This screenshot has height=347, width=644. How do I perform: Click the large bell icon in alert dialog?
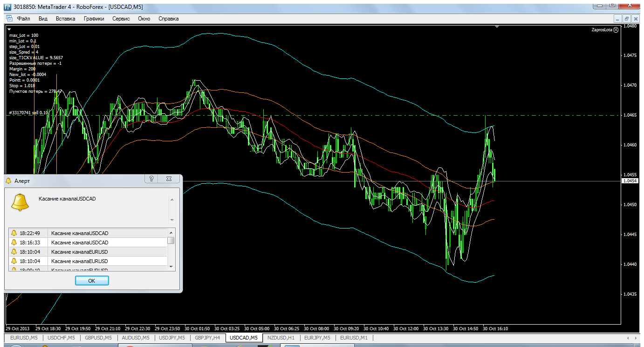(20, 202)
